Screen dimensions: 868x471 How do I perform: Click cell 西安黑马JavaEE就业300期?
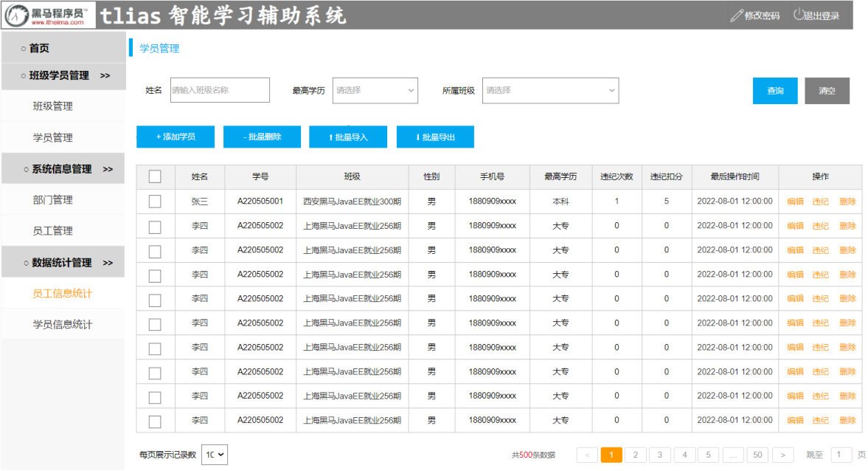pos(352,202)
